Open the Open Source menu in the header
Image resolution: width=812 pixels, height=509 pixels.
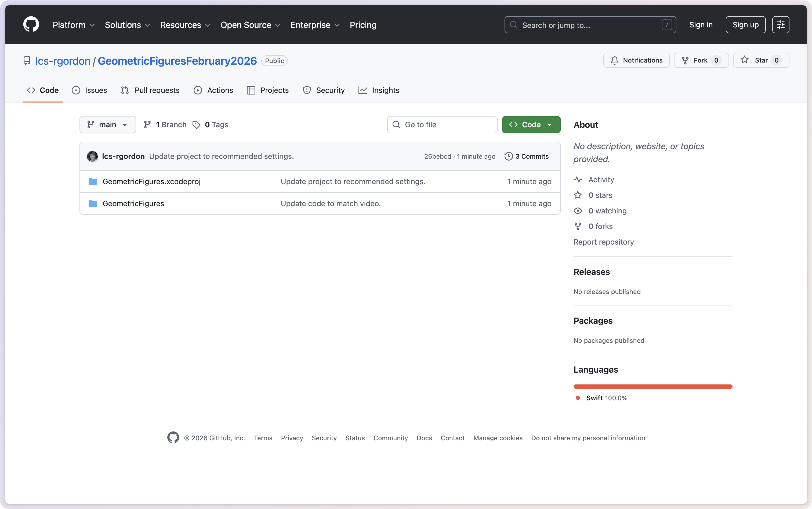click(250, 25)
